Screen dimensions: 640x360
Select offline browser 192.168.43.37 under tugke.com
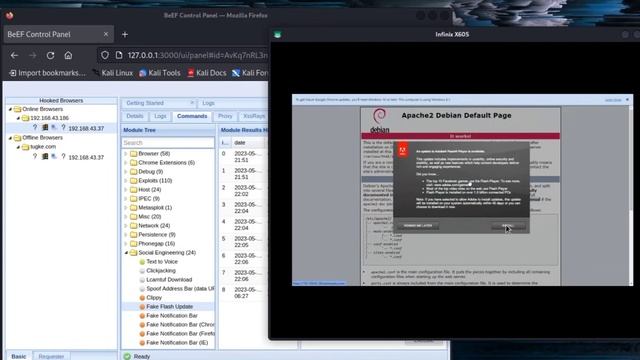pyautogui.click(x=86, y=157)
